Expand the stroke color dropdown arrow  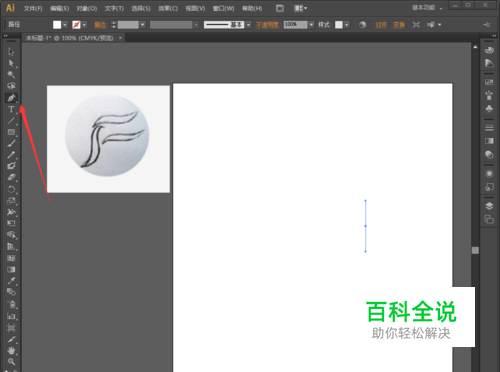[84, 25]
